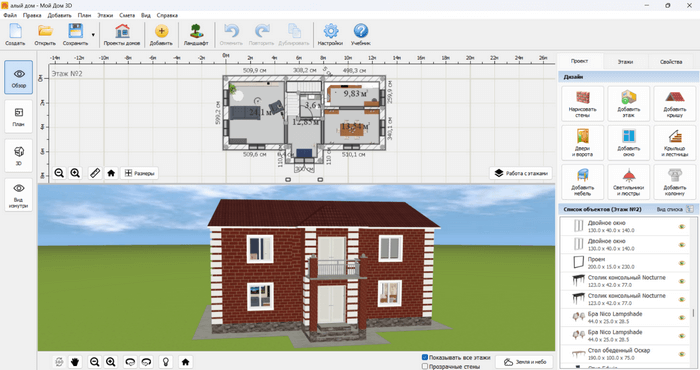Switch to Обзор view mode
This screenshot has width=700, height=370.
18,77
